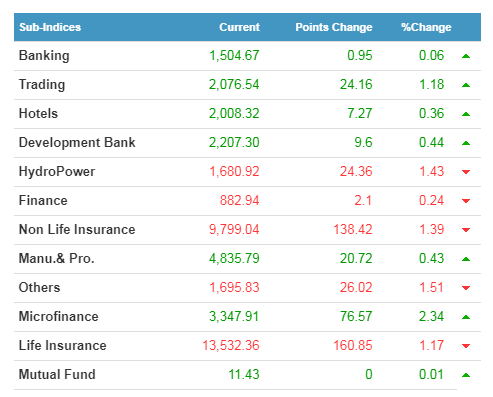This screenshot has width=493, height=397.
Task: Click the green up arrow for Mutual Fund
Action: [x=466, y=375]
